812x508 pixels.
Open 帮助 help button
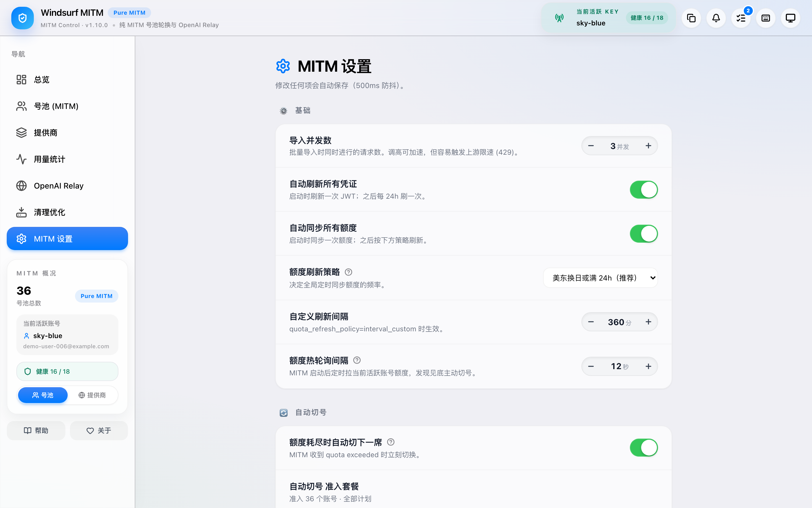pos(36,430)
